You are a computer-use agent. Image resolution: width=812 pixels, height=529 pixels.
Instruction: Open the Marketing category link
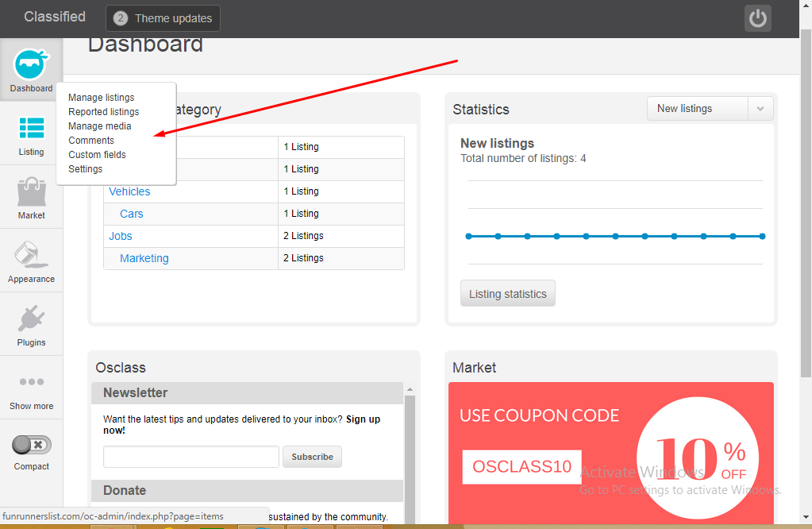(x=144, y=257)
